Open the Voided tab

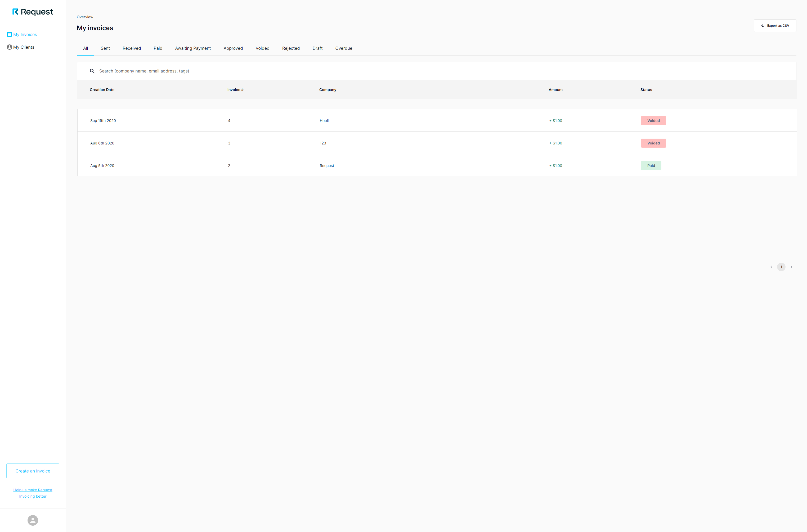tap(262, 48)
